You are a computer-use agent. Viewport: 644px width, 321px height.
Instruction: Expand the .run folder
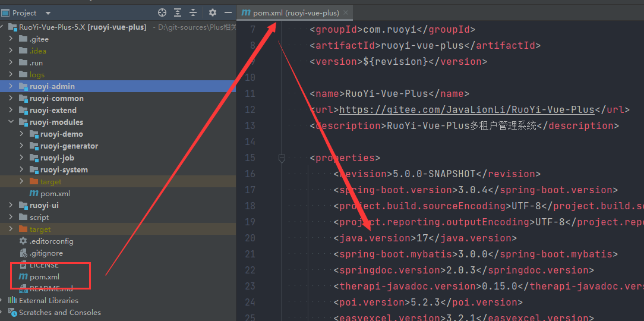tap(11, 63)
